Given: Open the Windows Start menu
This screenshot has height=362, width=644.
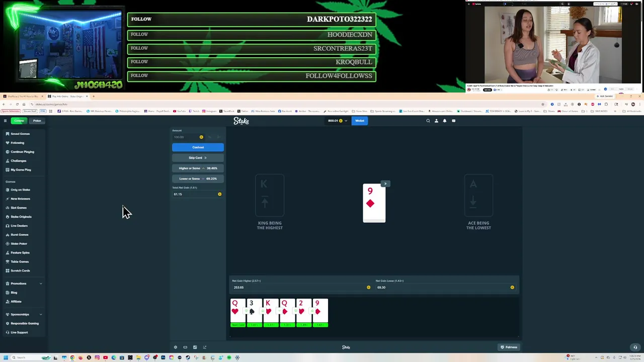Looking at the screenshot, I should point(6,357).
